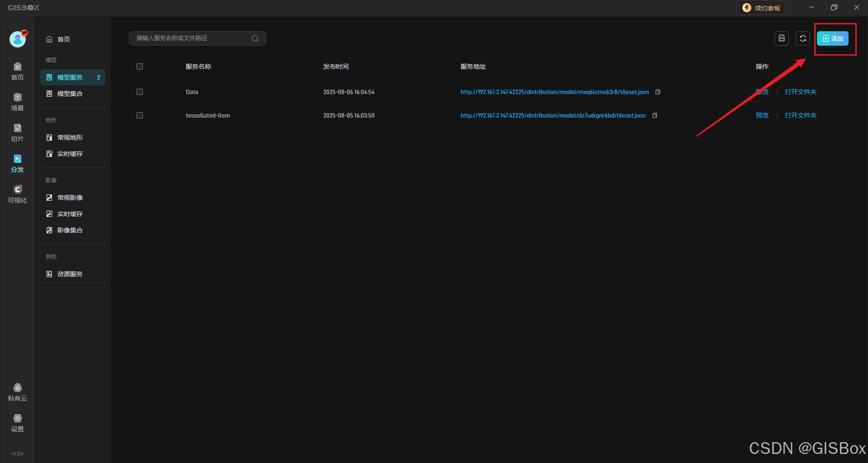The width and height of the screenshot is (868, 463).
Task: Click the lightning icon on 续约套餐
Action: (747, 8)
